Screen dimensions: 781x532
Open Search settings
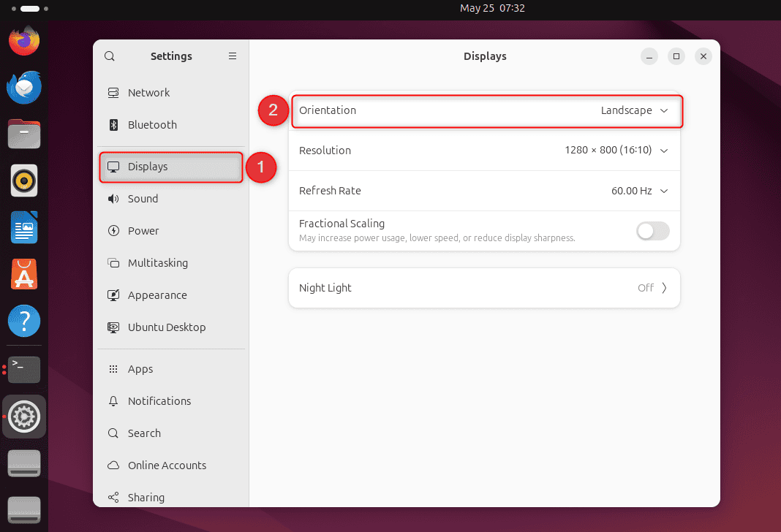point(171,433)
